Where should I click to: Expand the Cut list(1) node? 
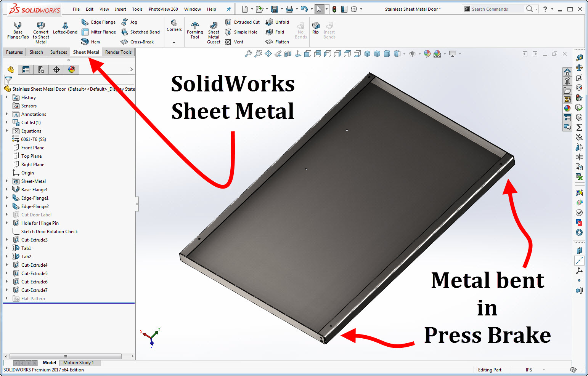pyautogui.click(x=7, y=122)
